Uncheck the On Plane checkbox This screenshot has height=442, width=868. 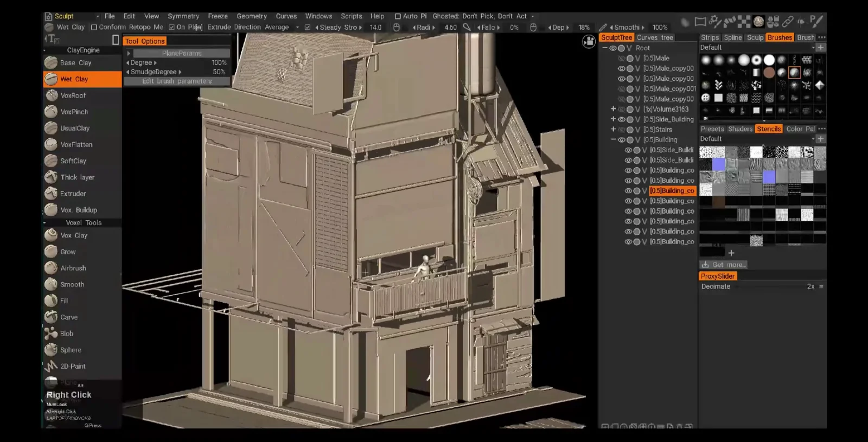click(171, 27)
